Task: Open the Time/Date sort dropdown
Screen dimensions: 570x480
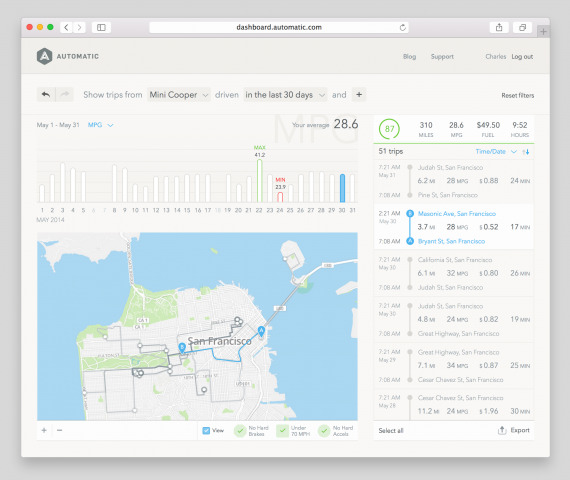Action: (496, 152)
